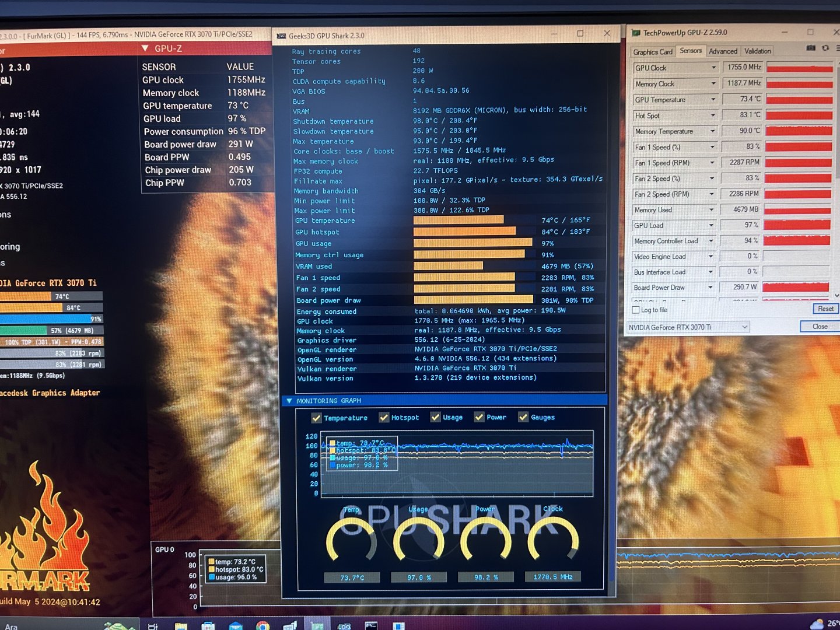Toggle the Temperature graph checkbox
Image resolution: width=840 pixels, height=630 pixels.
tap(317, 418)
